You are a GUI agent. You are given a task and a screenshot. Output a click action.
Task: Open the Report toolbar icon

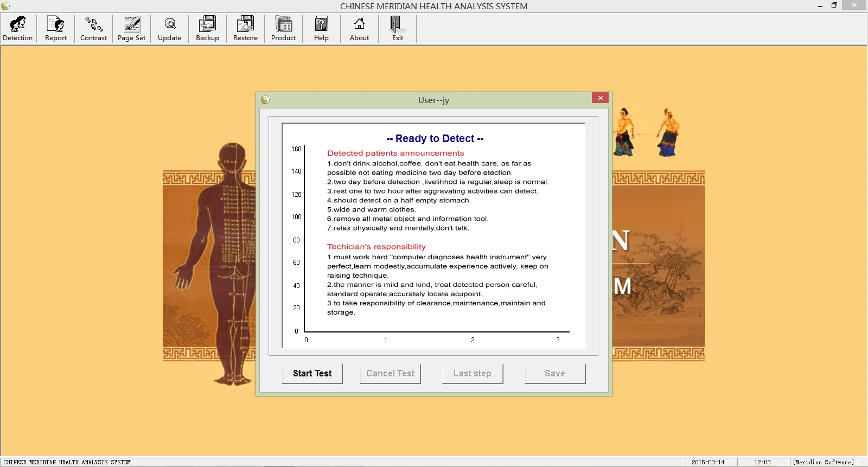tap(56, 29)
